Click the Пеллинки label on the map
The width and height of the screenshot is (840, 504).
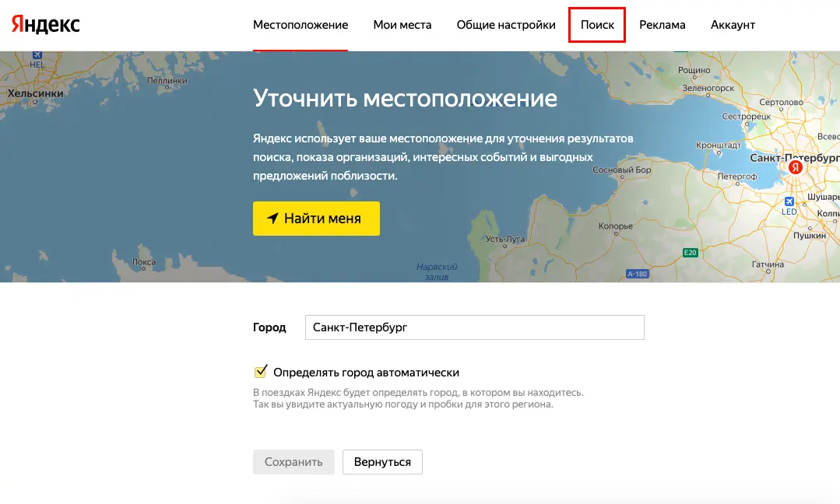click(x=167, y=80)
